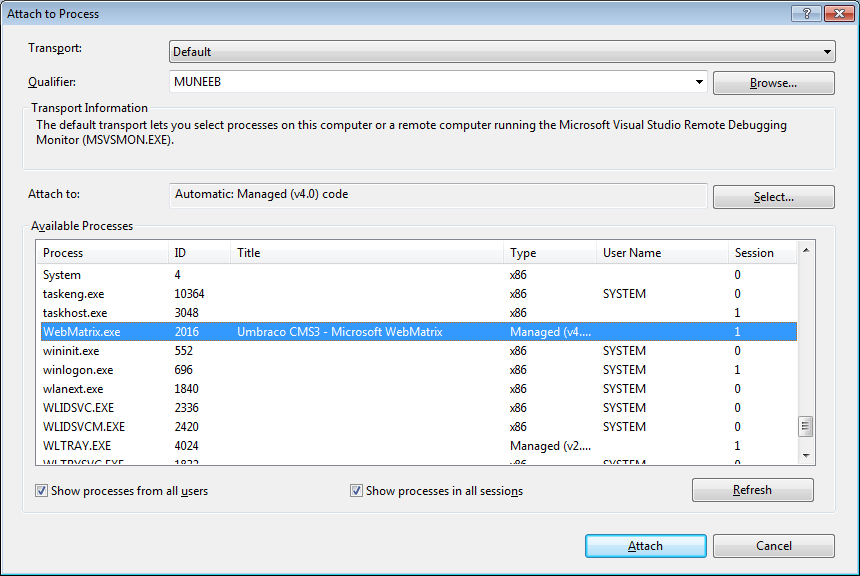Viewport: 860px width, 576px height.
Task: Click the process list scroll up arrow
Action: click(806, 250)
